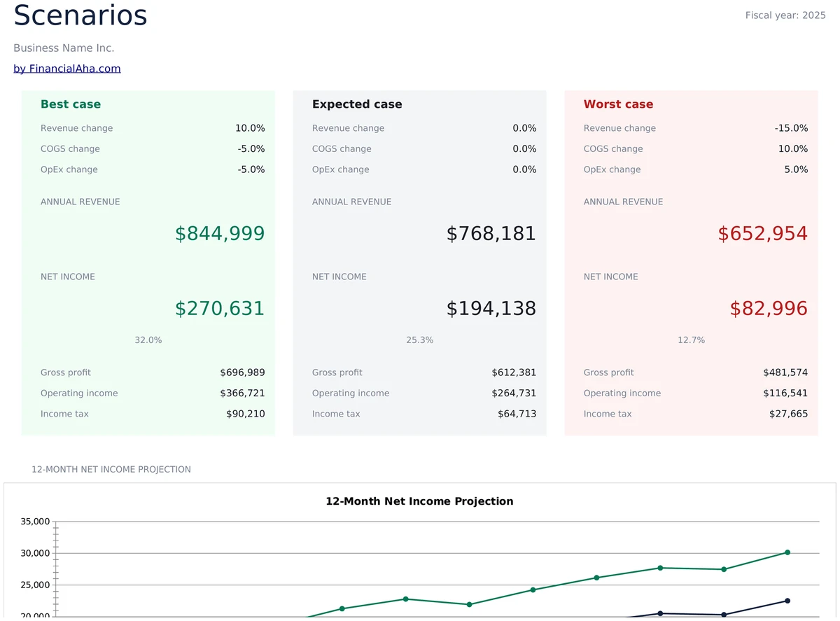
Task: Click the final dark navy data point
Action: 787,601
